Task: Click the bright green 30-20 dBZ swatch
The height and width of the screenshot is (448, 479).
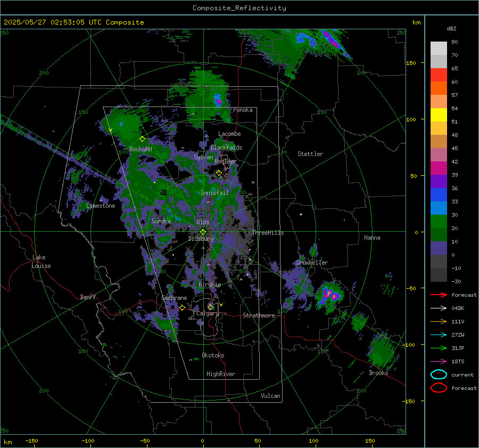Action: tap(439, 222)
